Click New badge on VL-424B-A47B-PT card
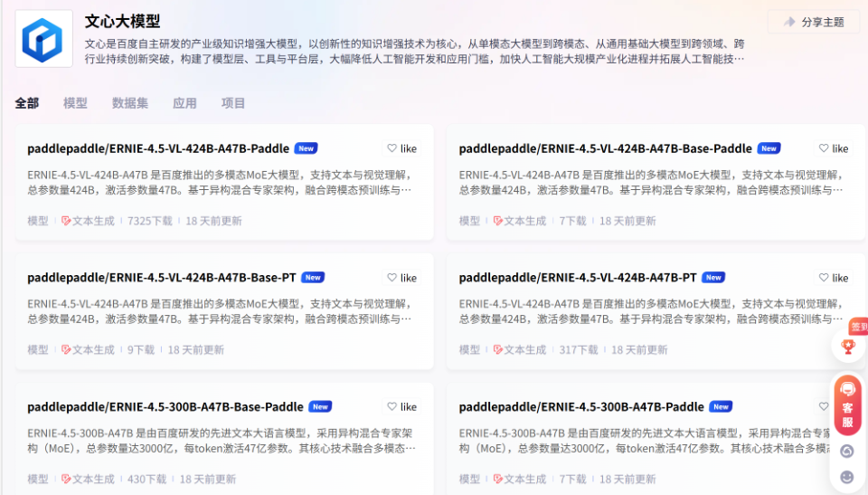Image resolution: width=868 pixels, height=495 pixels. point(713,278)
